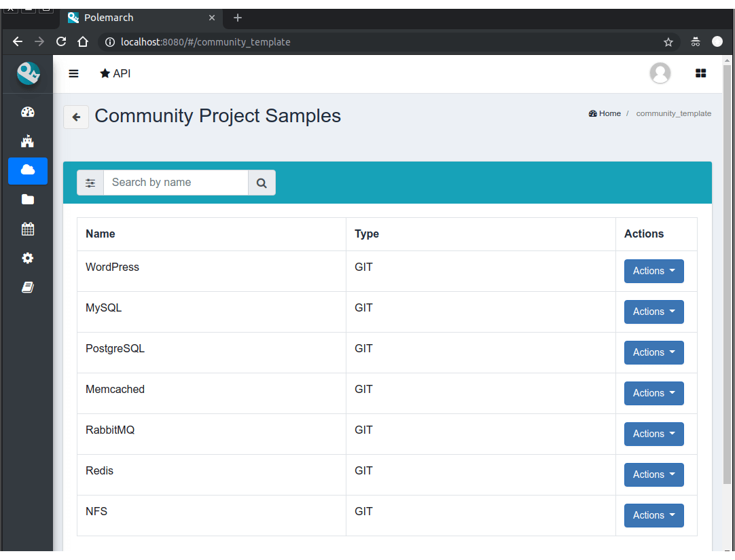Click the incognito icon in browser toolbar
The image size is (735, 560).
pos(696,41)
